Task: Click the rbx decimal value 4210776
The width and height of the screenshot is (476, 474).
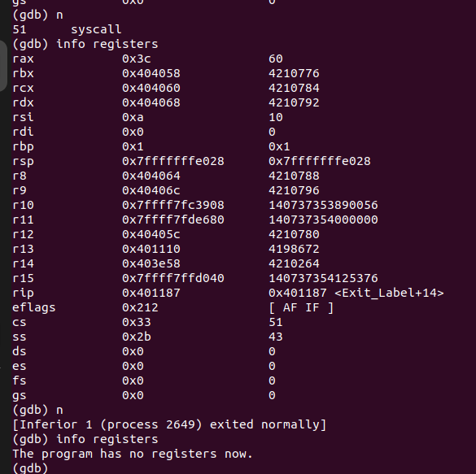Action: (x=294, y=73)
